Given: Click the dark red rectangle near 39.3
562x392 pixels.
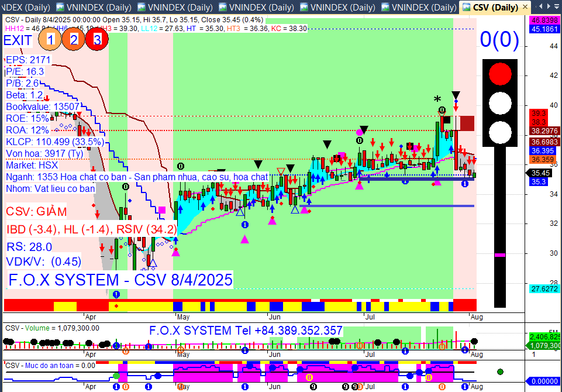Looking at the screenshot, I should [467, 123].
